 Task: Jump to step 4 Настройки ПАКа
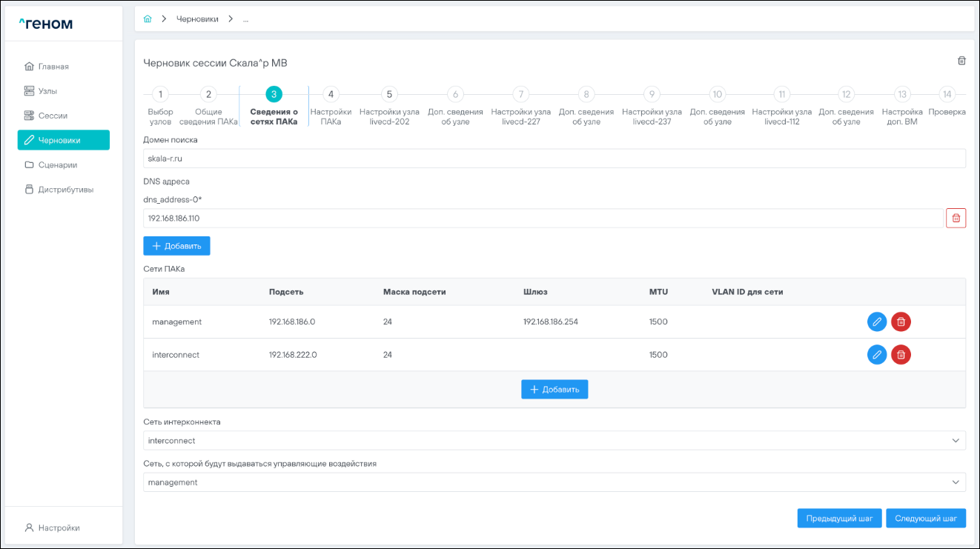coord(331,95)
